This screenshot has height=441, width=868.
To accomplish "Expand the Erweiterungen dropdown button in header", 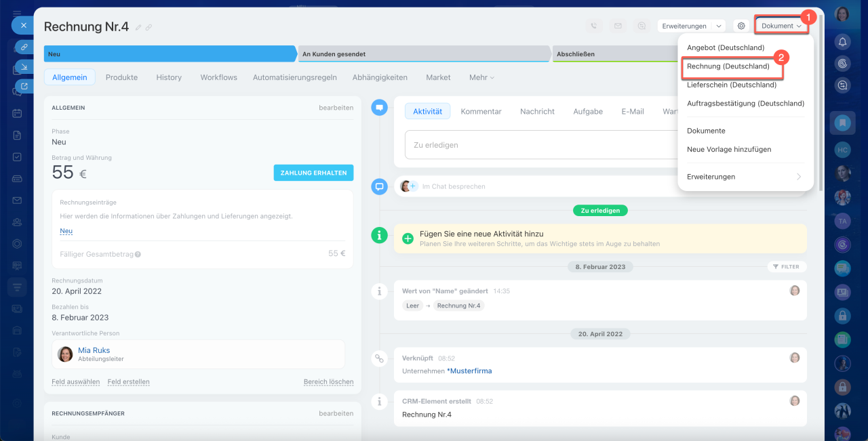I will pos(690,26).
